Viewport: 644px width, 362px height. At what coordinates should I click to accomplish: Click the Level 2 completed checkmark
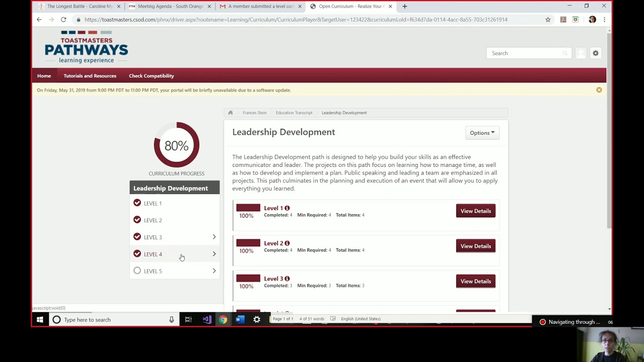coord(137,220)
